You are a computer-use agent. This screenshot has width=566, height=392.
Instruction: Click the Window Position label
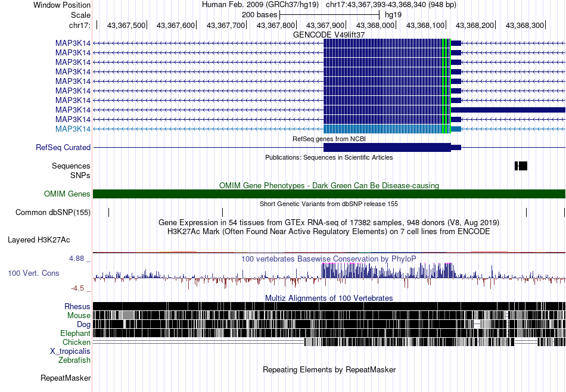pyautogui.click(x=62, y=5)
